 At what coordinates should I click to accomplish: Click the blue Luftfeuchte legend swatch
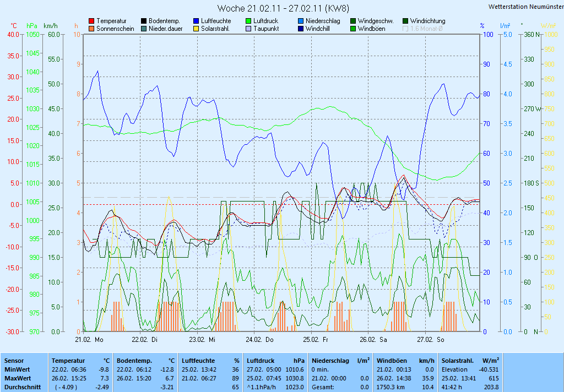click(196, 21)
